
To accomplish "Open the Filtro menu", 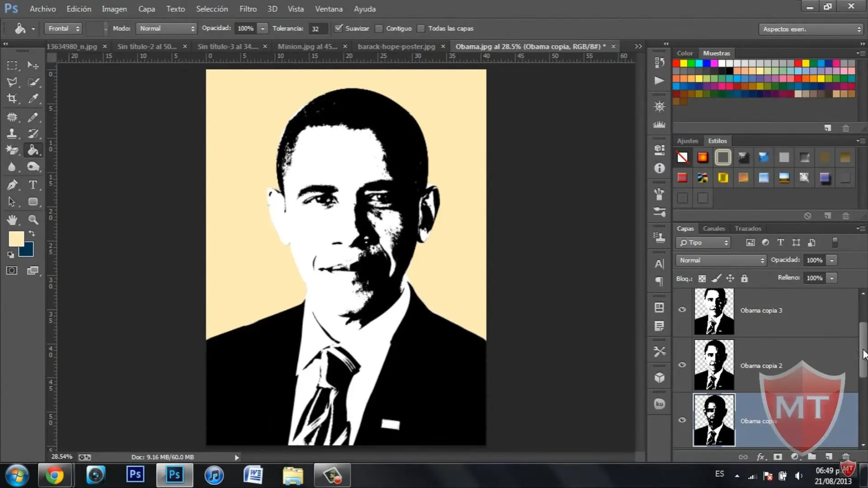I will (x=248, y=9).
